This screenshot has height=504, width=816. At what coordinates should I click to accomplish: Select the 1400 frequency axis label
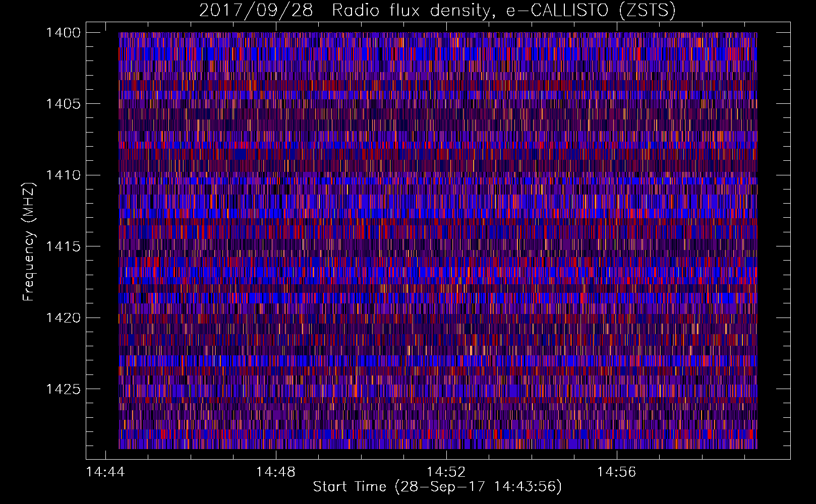[x=63, y=33]
